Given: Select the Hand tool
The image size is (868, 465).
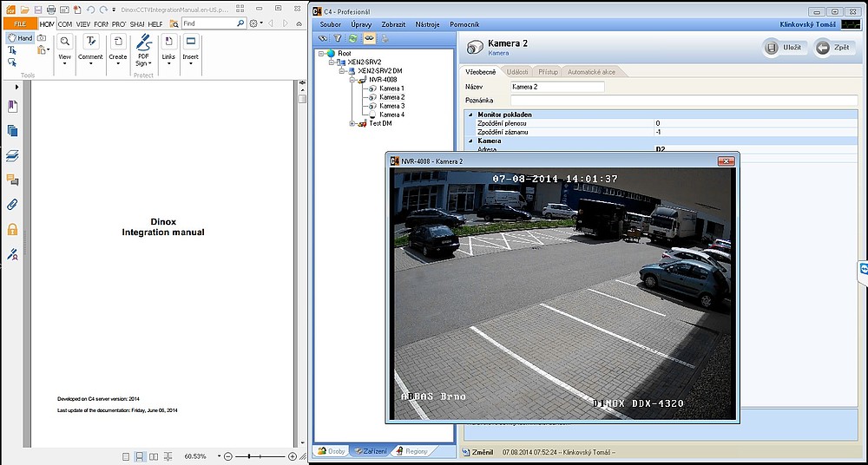Looking at the screenshot, I should point(20,38).
